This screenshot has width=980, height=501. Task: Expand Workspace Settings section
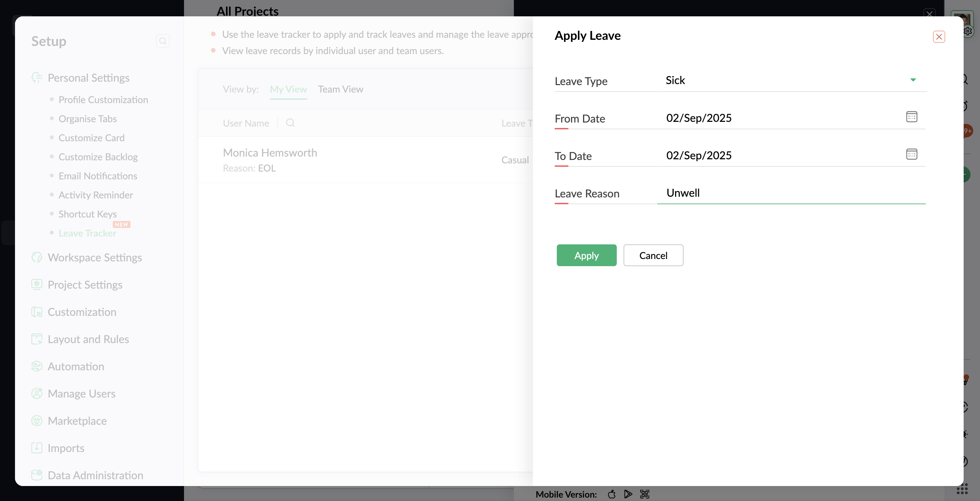pos(95,257)
